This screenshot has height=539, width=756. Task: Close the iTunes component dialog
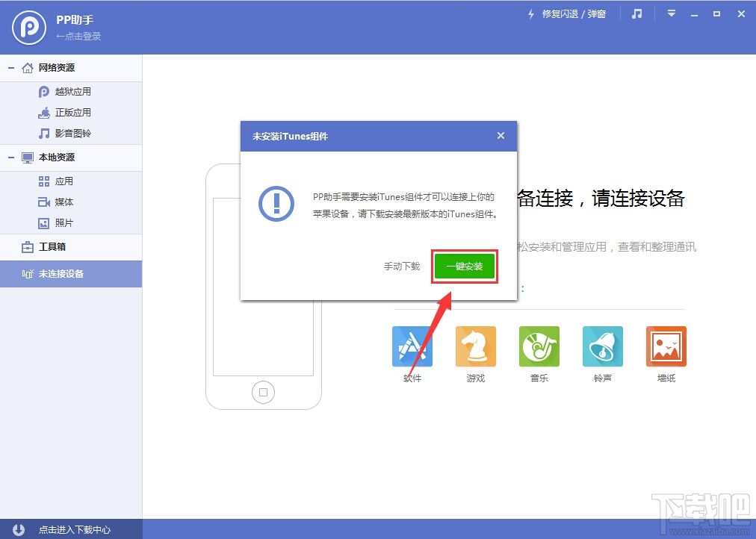[501, 136]
